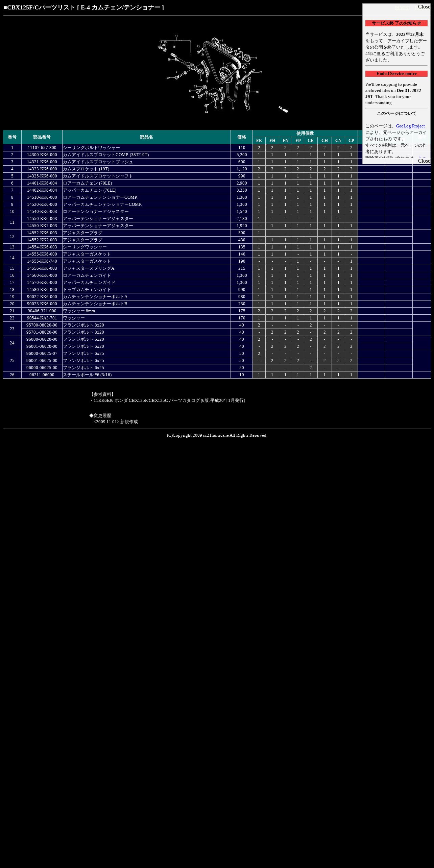This screenshot has width=434, height=868.
Task: Click part name アッパーカムチェン (76LE)
Action: [x=90, y=190]
